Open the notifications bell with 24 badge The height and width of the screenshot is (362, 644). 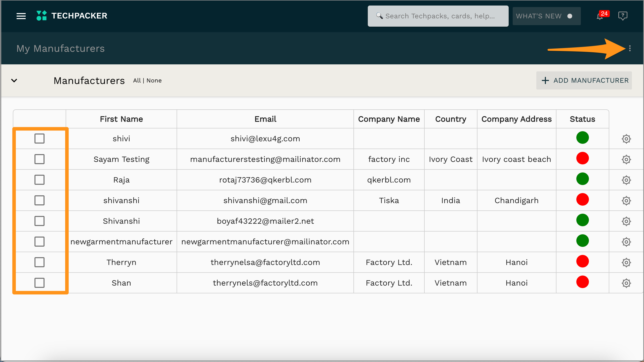click(602, 16)
